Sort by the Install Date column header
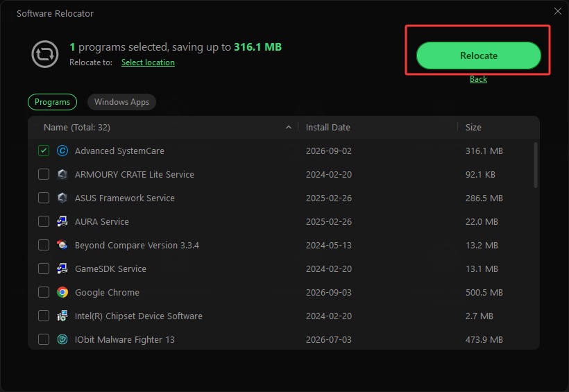This screenshot has width=569, height=392. click(x=328, y=128)
